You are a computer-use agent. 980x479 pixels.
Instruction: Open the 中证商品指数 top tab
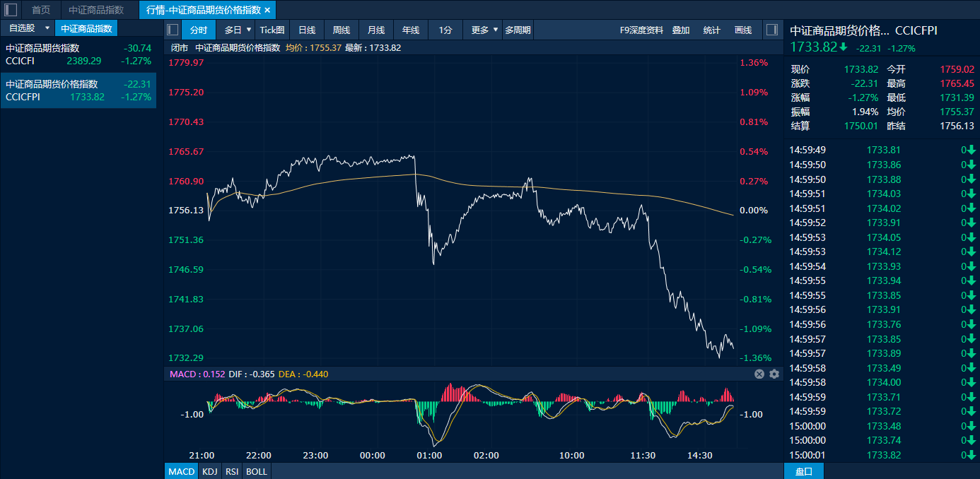[96, 10]
